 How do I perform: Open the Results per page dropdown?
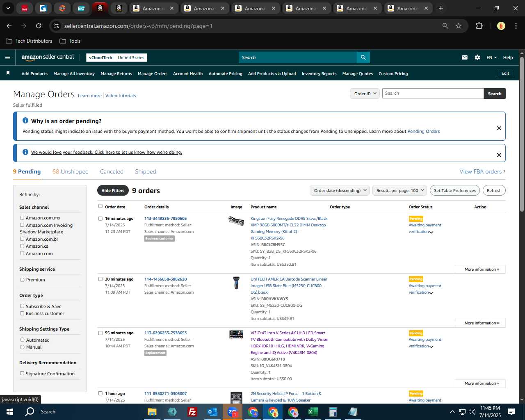click(x=399, y=190)
